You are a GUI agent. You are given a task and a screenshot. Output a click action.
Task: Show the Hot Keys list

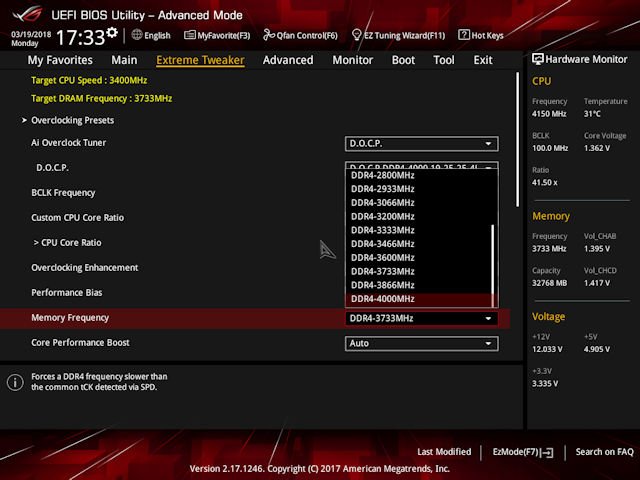click(x=481, y=35)
